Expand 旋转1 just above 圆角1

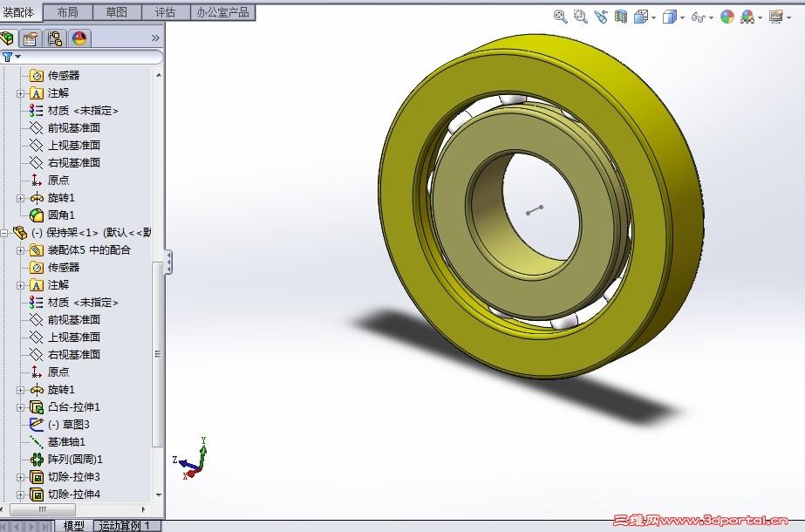coord(21,198)
